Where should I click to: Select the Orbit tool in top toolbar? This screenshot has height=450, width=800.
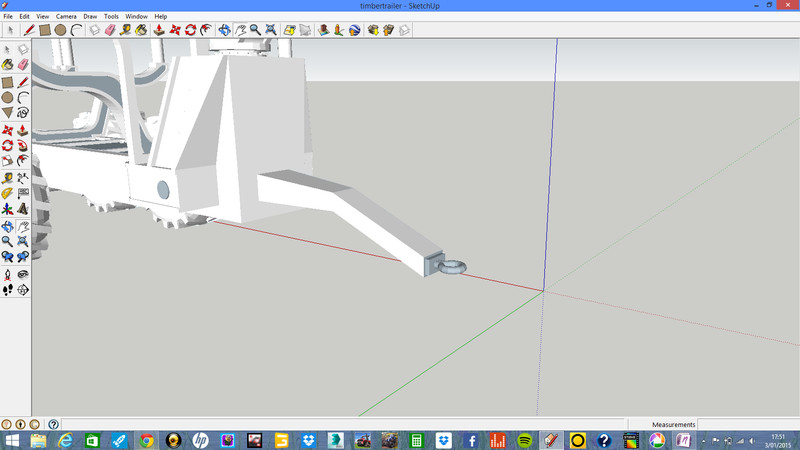pyautogui.click(x=224, y=30)
